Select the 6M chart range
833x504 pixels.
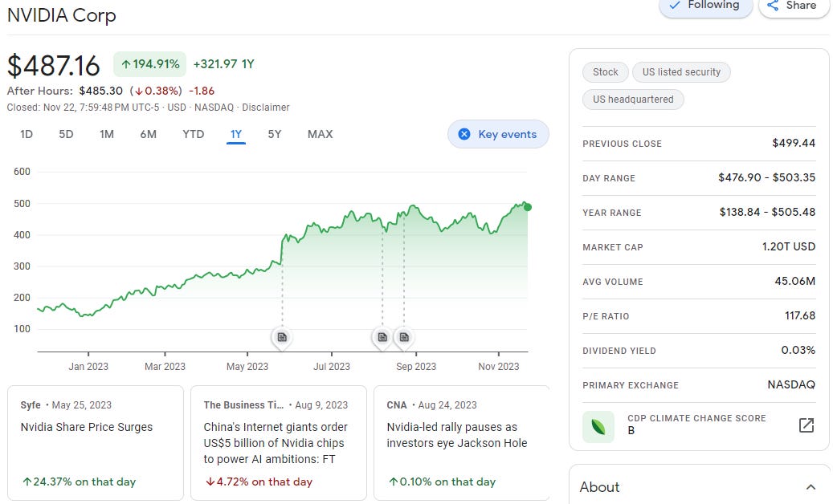point(149,134)
